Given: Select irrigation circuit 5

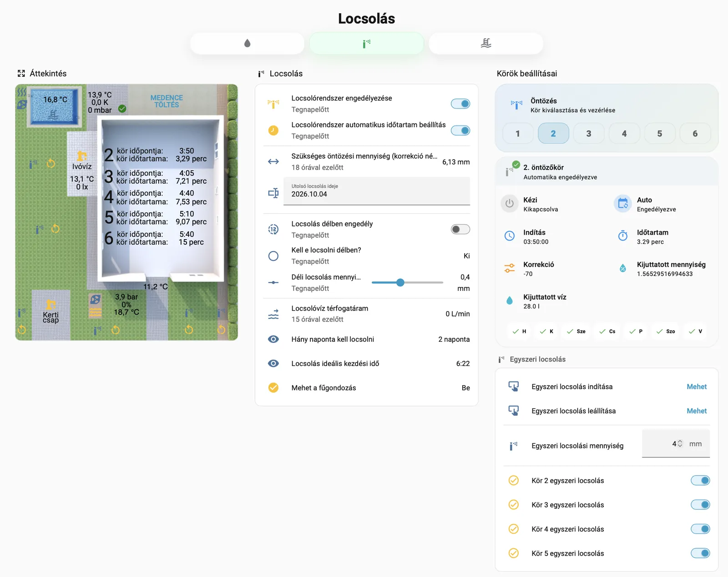Looking at the screenshot, I should point(660,133).
